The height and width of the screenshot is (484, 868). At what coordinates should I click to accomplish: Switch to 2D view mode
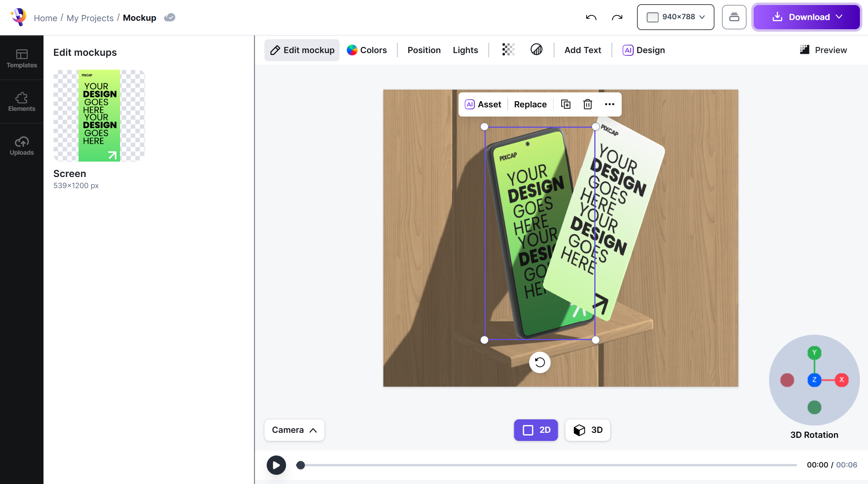536,430
